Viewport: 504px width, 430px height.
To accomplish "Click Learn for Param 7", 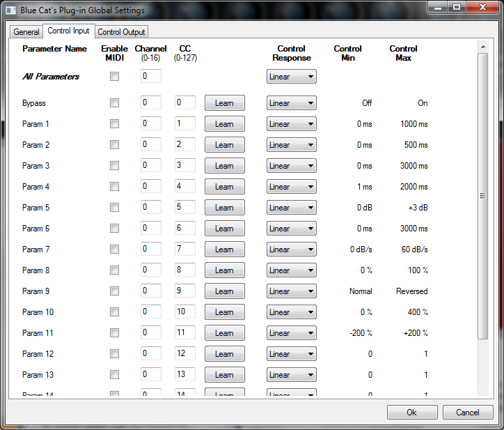I will 225,249.
